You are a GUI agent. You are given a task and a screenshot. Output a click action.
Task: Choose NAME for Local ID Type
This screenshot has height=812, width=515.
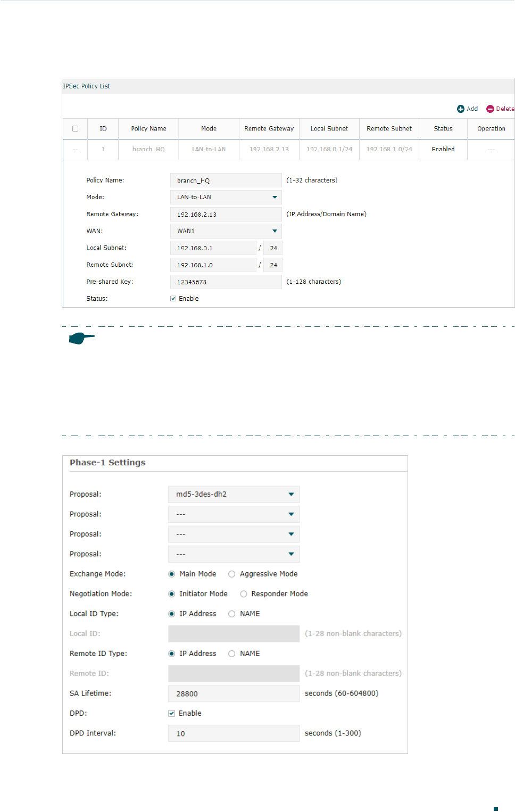pyautogui.click(x=231, y=614)
